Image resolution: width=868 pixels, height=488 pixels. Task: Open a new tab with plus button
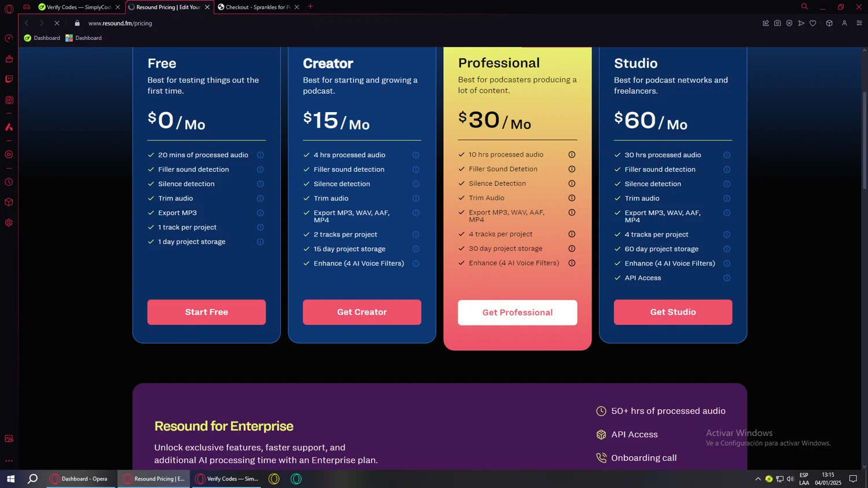point(310,6)
